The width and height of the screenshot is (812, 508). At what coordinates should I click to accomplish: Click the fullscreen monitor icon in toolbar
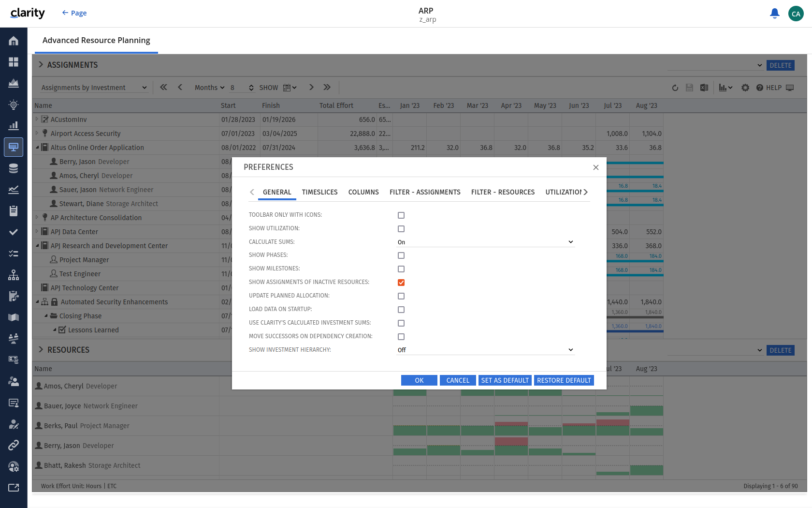pos(790,88)
